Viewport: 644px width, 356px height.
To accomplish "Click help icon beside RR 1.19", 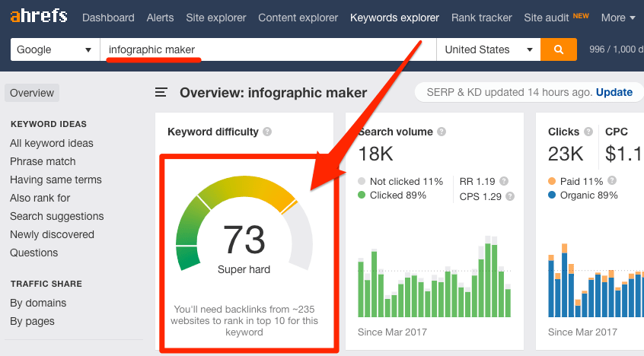I will coord(504,181).
